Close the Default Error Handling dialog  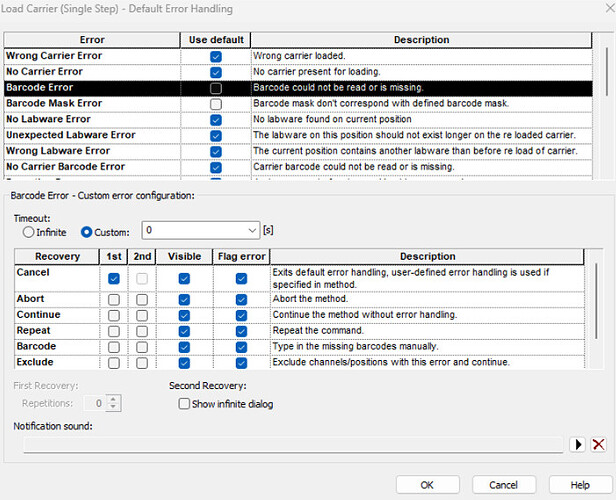tap(610, 8)
